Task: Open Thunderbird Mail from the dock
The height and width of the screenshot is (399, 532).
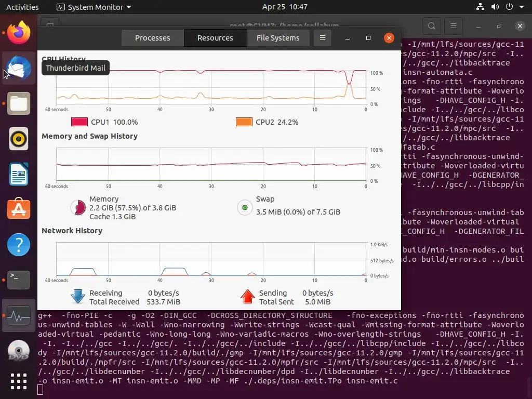Action: (19, 68)
